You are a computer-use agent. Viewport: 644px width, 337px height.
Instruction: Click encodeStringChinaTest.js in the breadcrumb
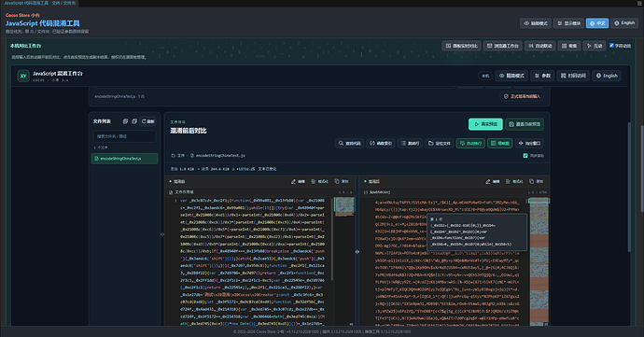click(x=220, y=155)
